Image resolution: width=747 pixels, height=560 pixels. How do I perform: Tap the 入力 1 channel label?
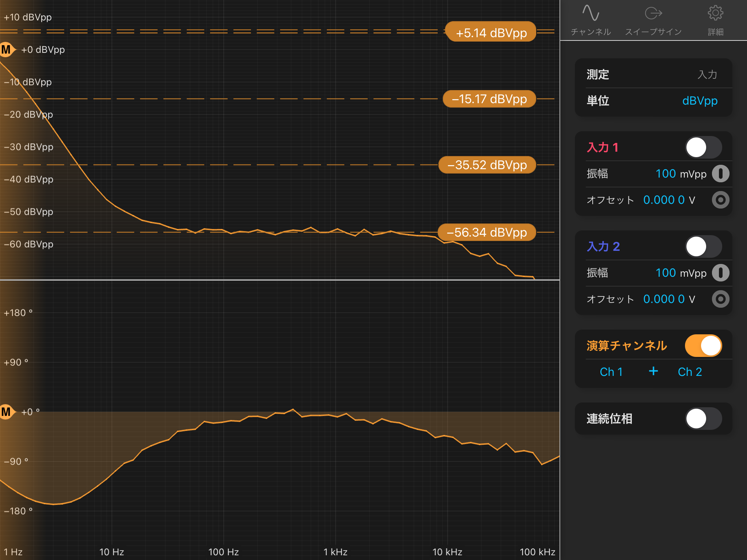pos(603,147)
